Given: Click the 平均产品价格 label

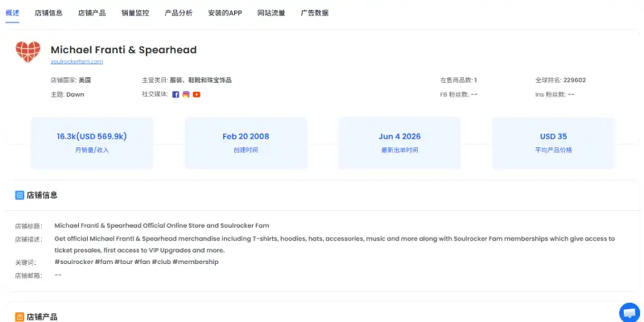Looking at the screenshot, I should 553,151.
